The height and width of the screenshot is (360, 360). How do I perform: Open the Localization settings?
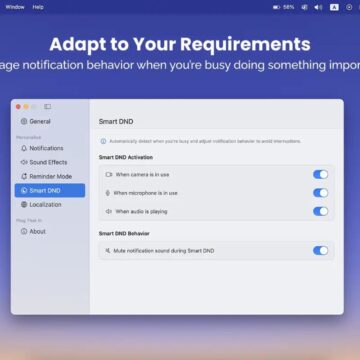coord(50,204)
